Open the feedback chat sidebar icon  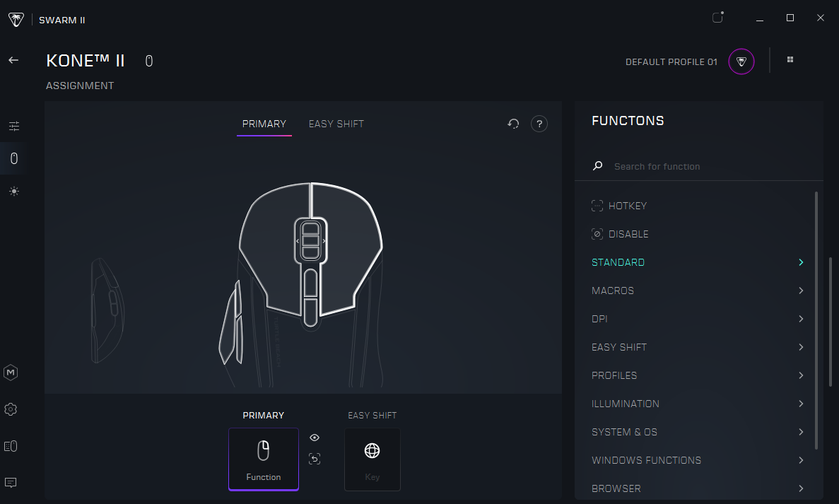tap(11, 483)
